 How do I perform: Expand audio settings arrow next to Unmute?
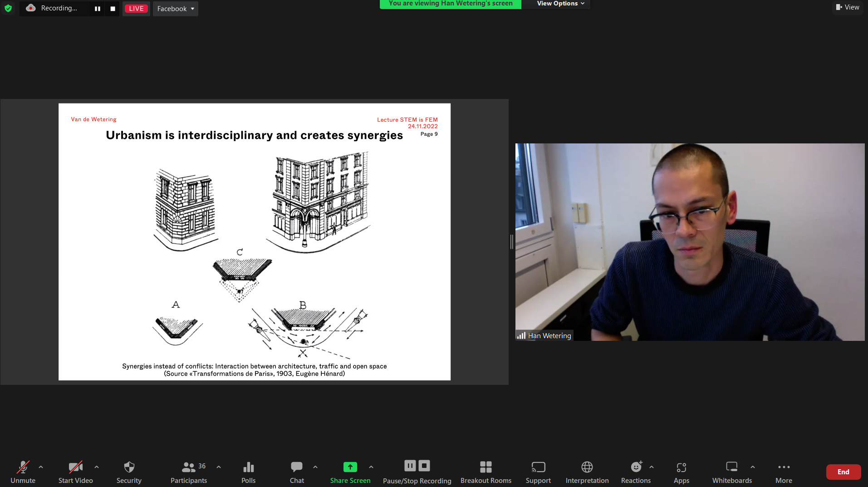tap(41, 467)
